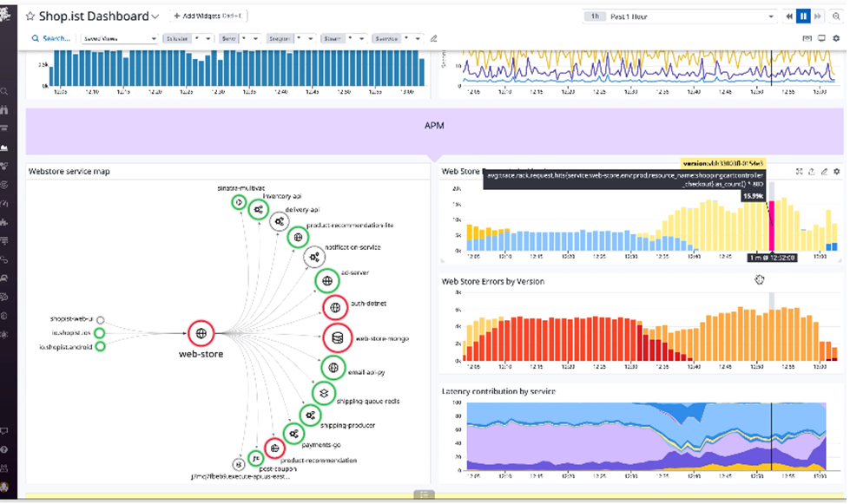Select the delivery-api service node

pos(280,221)
